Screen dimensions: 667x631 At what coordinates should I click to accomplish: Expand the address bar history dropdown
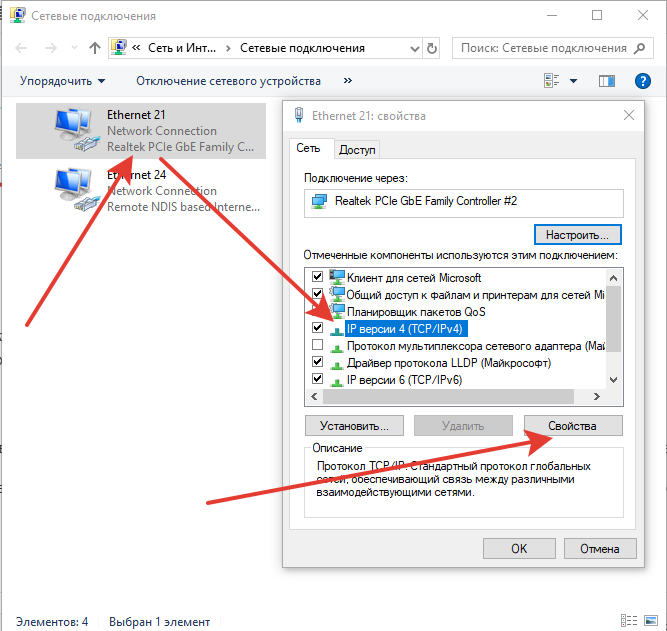coord(414,49)
